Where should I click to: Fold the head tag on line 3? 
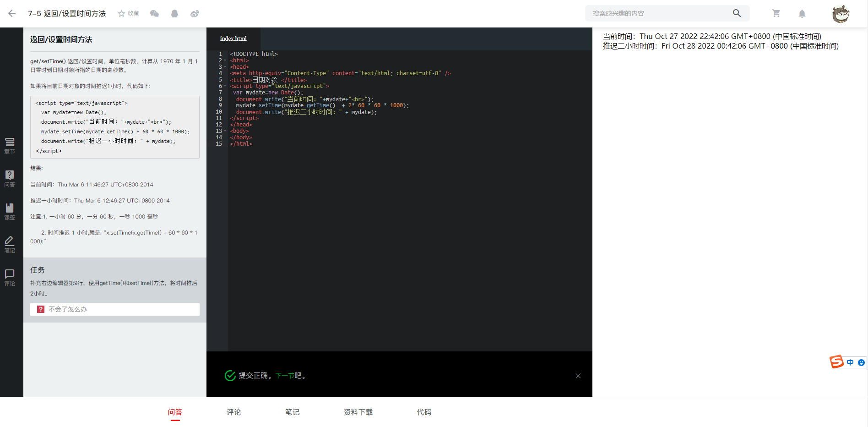pyautogui.click(x=225, y=67)
